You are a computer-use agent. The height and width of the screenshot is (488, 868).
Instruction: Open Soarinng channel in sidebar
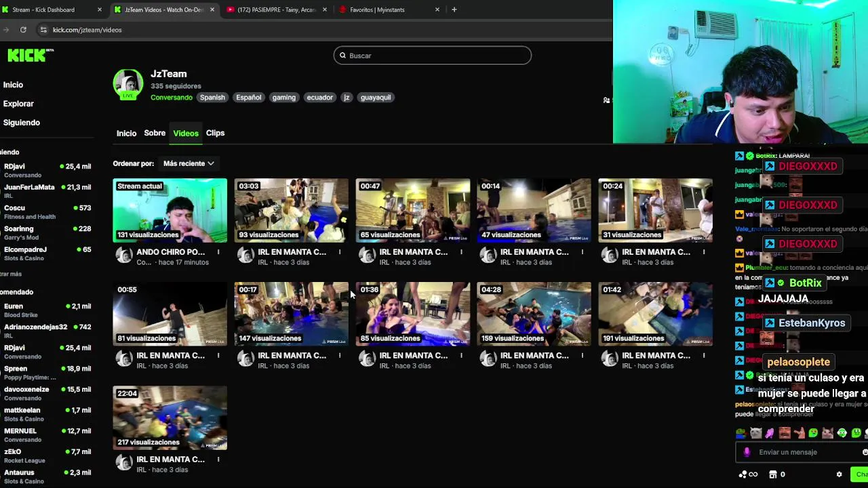pyautogui.click(x=46, y=232)
